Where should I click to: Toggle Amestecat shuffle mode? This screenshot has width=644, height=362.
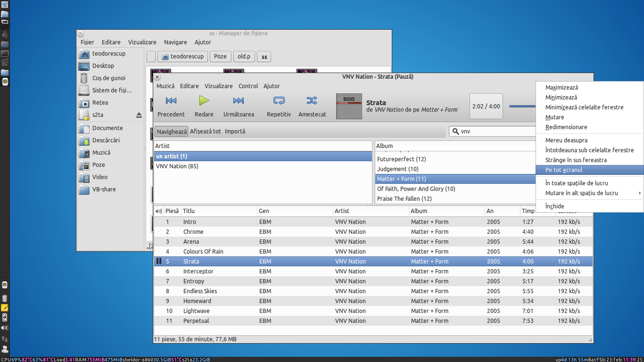pos(312,106)
